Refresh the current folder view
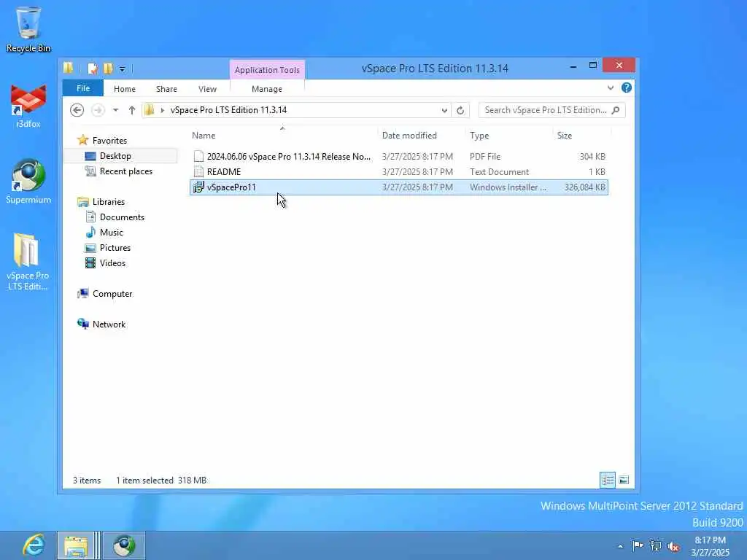This screenshot has width=747, height=560. [x=460, y=110]
